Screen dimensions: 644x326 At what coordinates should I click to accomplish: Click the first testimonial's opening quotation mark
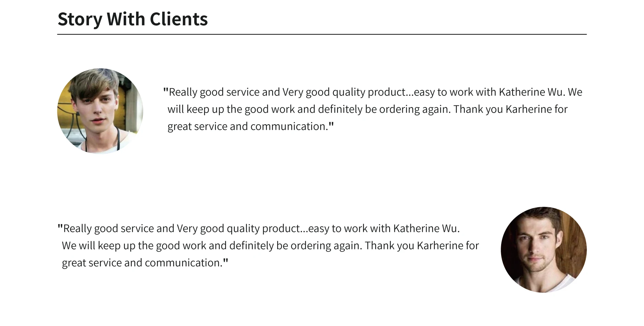click(x=166, y=91)
